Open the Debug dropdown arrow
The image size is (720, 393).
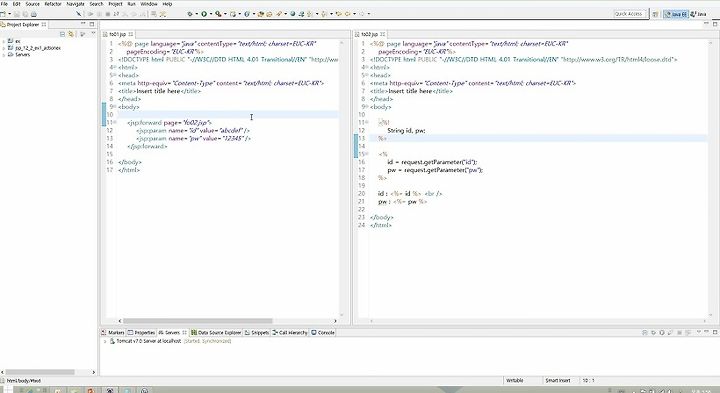[197, 14]
